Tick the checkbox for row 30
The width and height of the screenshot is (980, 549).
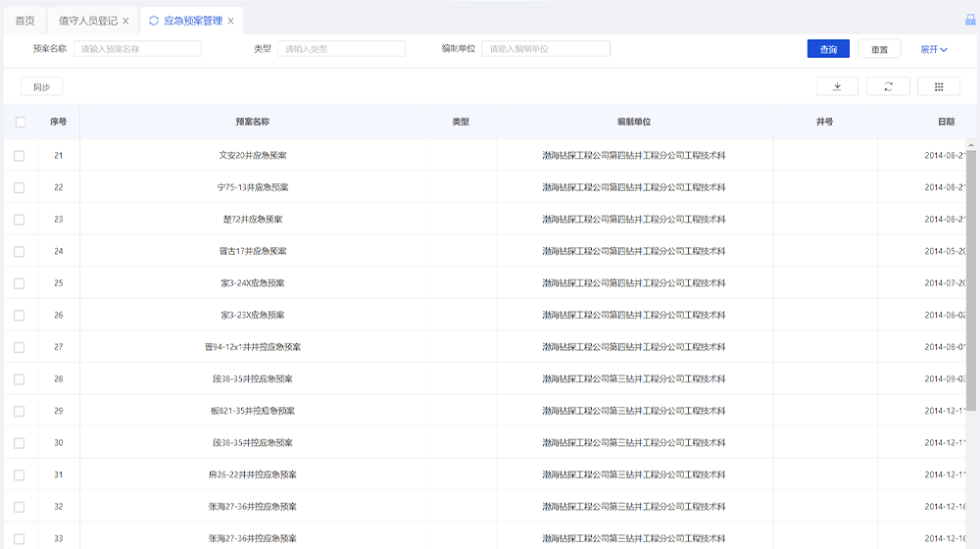20,443
